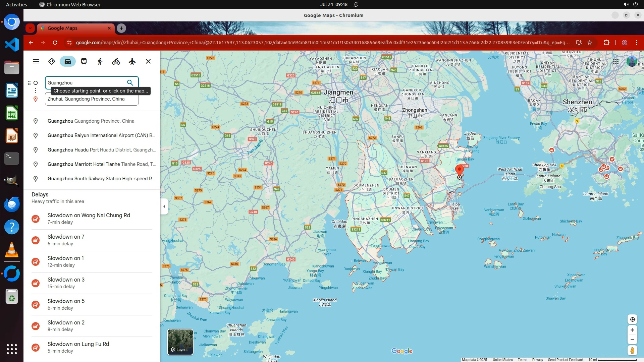Image resolution: width=644 pixels, height=362 pixels.
Task: Show your location on the map
Action: [632, 319]
